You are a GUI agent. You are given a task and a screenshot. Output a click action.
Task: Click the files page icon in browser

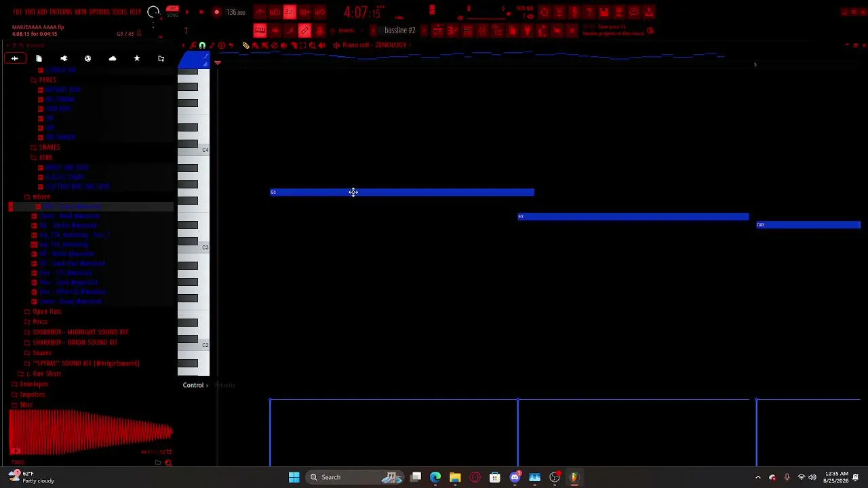[x=39, y=58]
